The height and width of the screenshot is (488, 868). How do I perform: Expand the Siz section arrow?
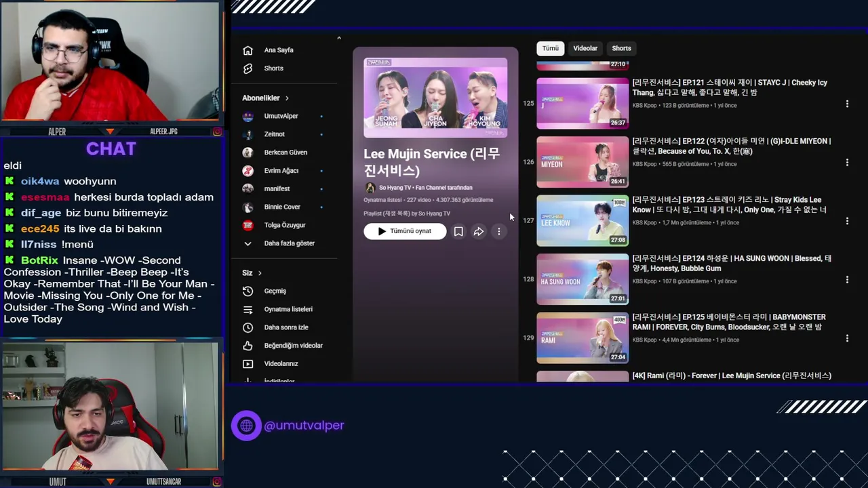click(260, 273)
